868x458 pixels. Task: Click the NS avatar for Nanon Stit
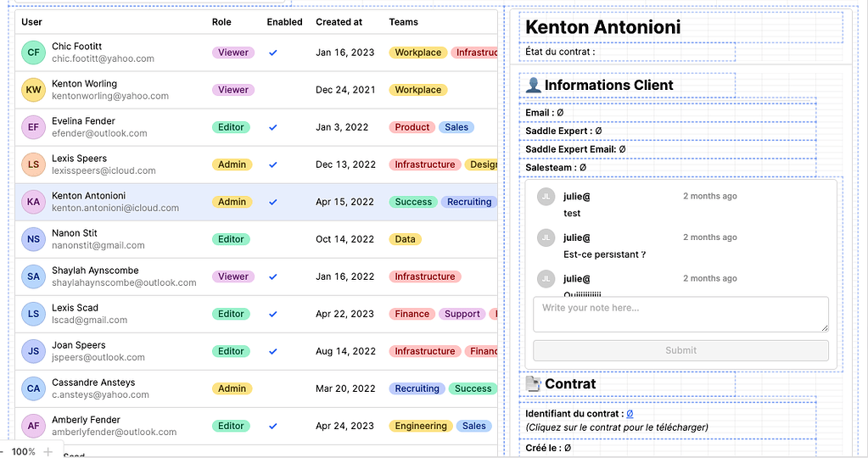tap(33, 239)
